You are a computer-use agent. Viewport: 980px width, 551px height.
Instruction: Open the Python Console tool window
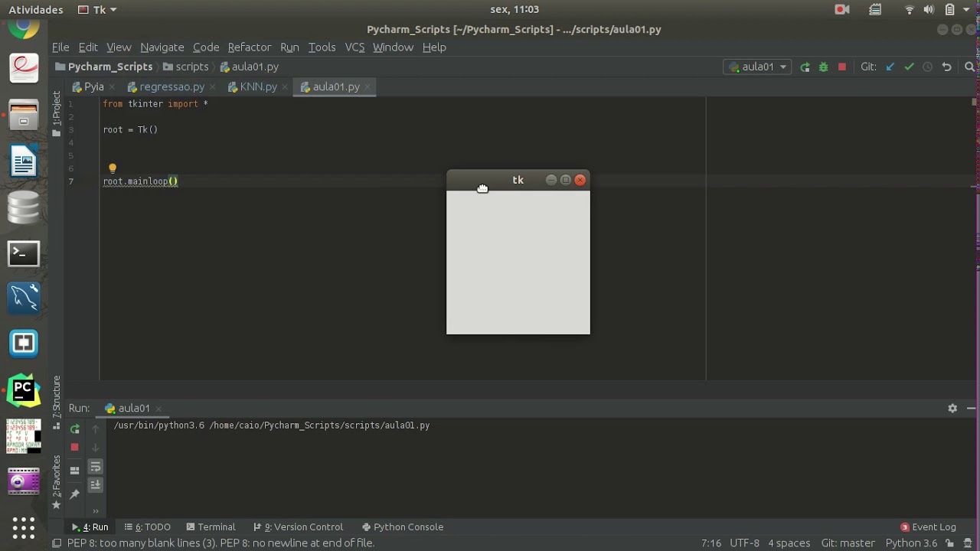click(403, 527)
